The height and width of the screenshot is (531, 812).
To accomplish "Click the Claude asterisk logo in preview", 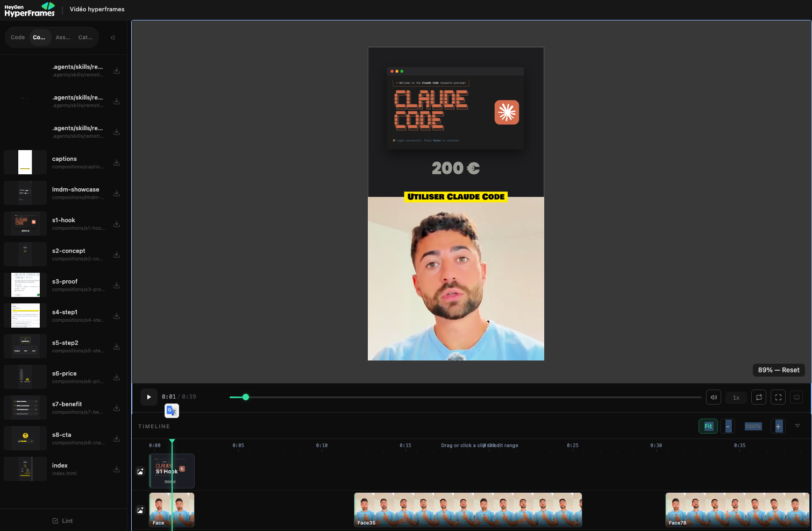I will coord(507,112).
